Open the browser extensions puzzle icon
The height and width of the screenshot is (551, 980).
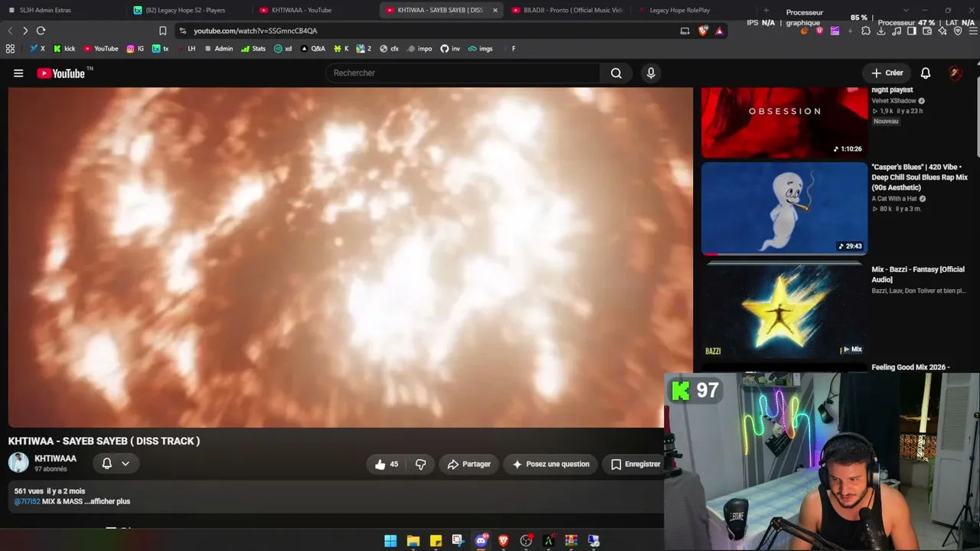[866, 31]
